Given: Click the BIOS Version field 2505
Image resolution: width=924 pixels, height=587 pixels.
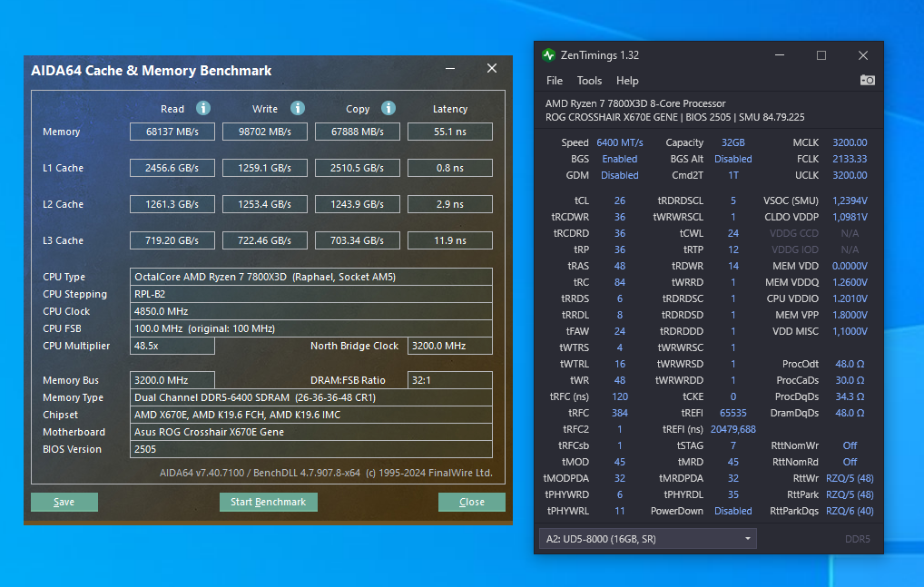Looking at the screenshot, I should (311, 449).
